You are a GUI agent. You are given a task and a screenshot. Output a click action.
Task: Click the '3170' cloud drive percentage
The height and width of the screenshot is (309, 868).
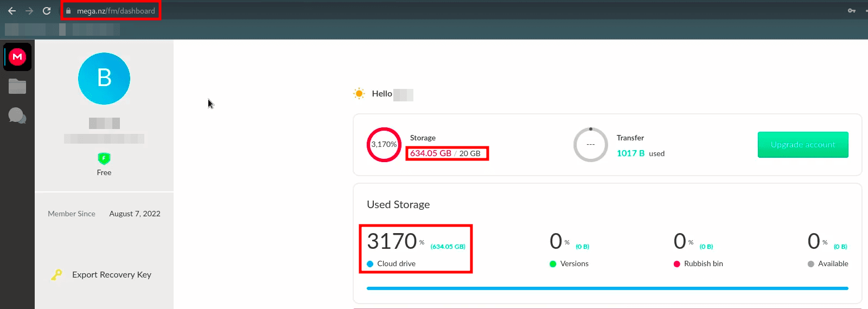pos(392,241)
